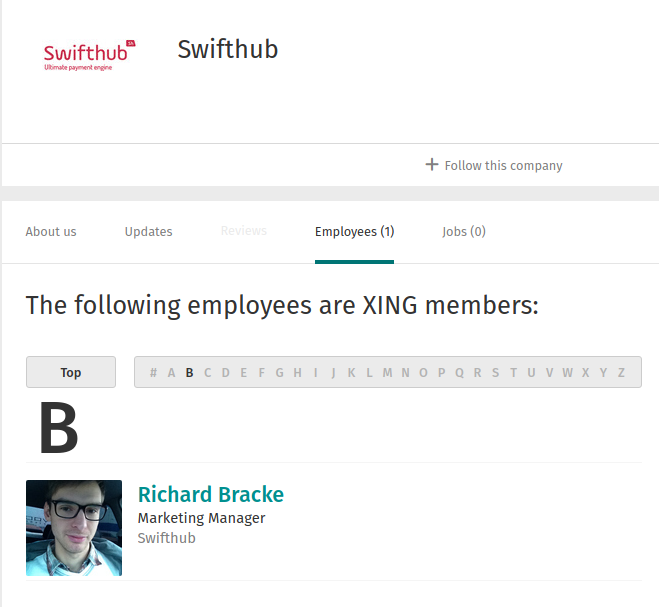Select the # symbol in alphabet filter
The width and height of the screenshot is (659, 607).
(153, 372)
